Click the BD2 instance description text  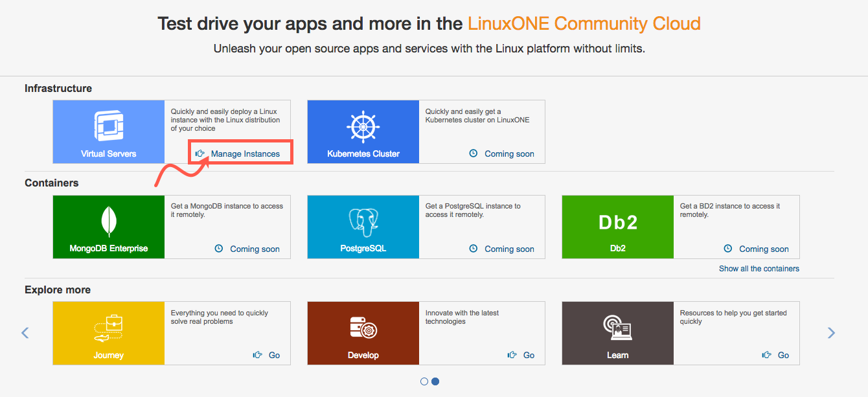pyautogui.click(x=730, y=210)
